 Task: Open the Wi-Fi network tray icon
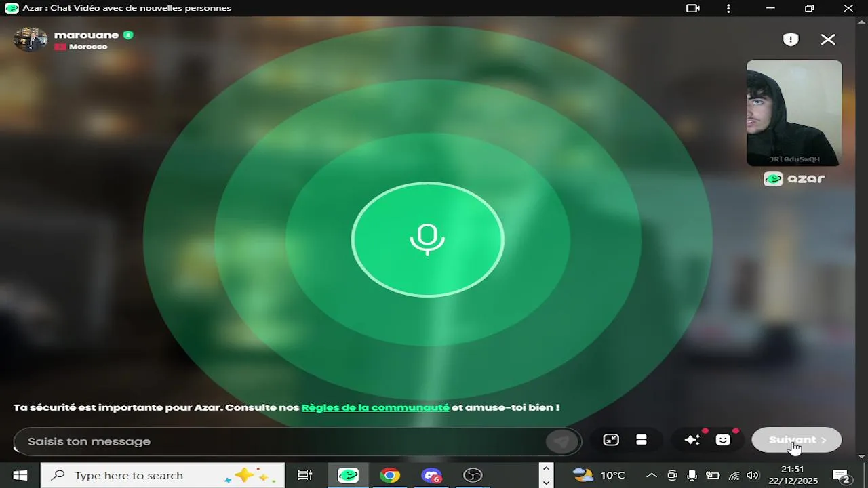[734, 475]
